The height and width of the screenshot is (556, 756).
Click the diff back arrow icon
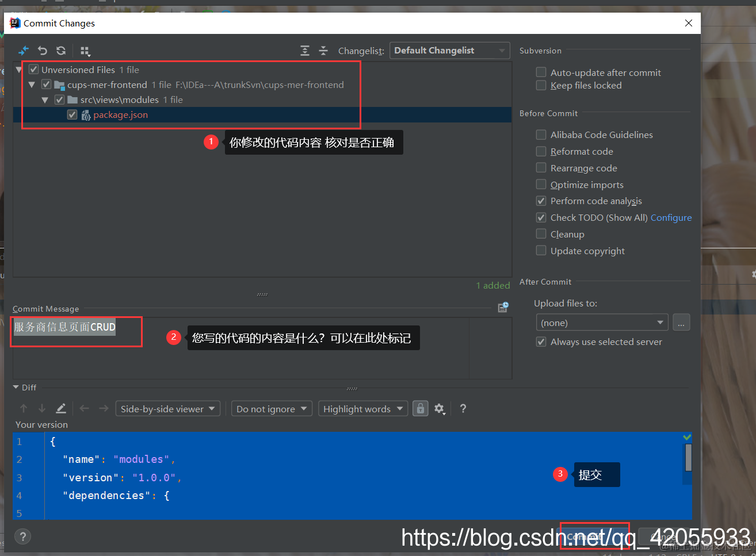(85, 408)
